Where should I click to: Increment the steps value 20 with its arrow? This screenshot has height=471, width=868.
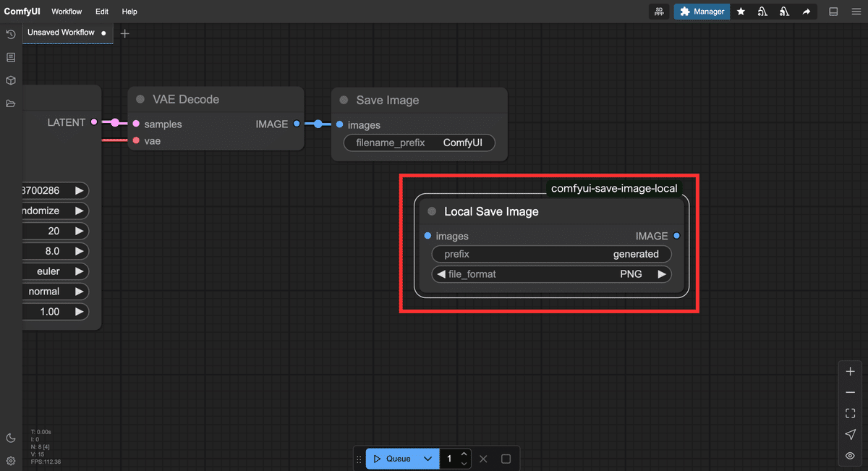pos(80,231)
